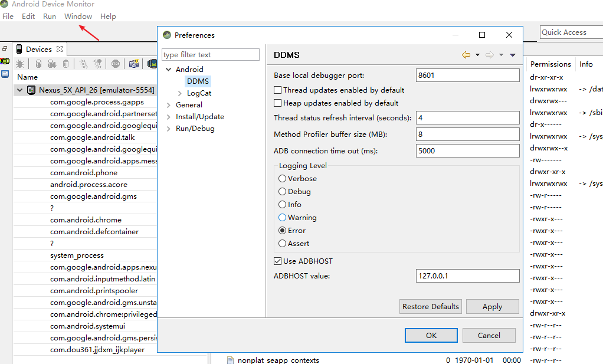The height and width of the screenshot is (364, 603).
Task: Enable Thread updates enabled by default
Action: [x=278, y=89]
